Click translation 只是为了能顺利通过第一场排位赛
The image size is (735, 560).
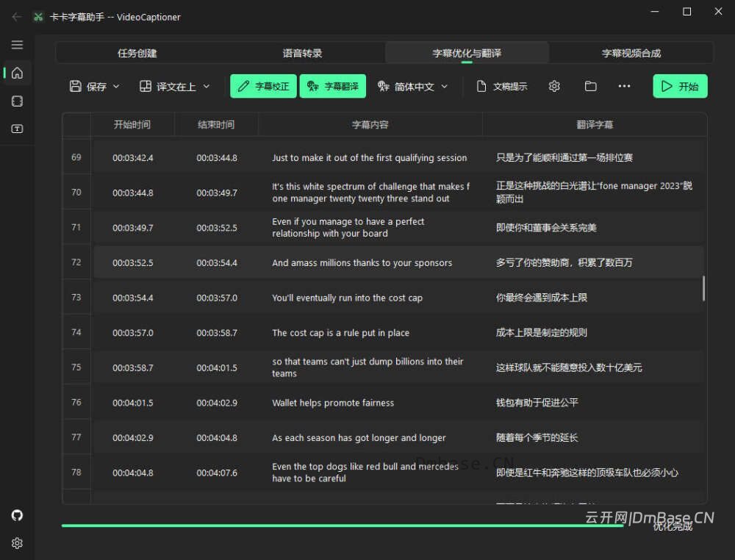pos(564,158)
